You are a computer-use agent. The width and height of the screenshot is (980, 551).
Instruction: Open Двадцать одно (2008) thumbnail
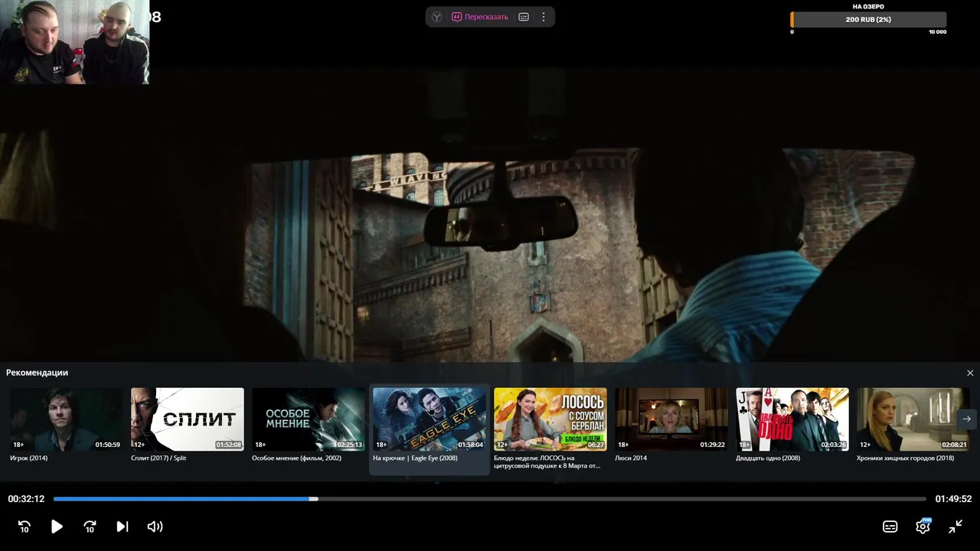792,419
